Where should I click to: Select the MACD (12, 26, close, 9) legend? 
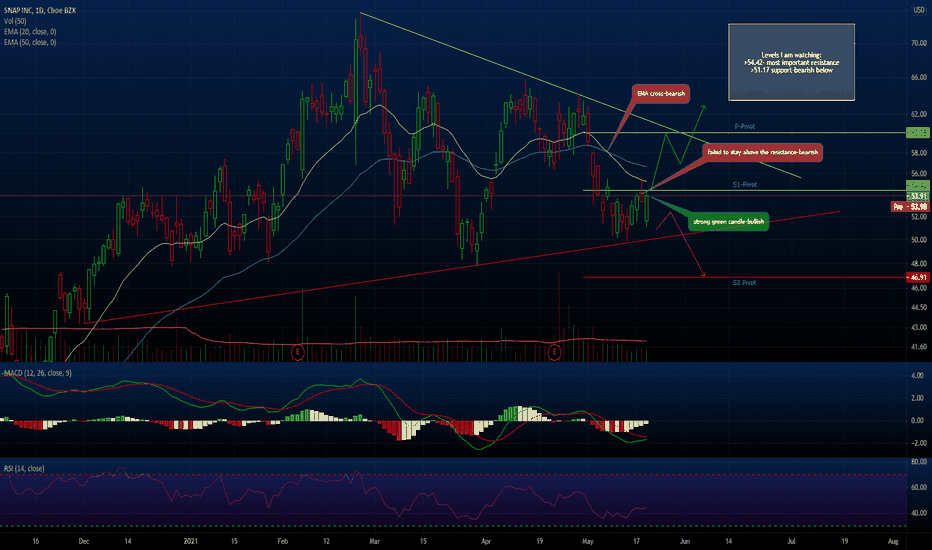tap(37, 373)
